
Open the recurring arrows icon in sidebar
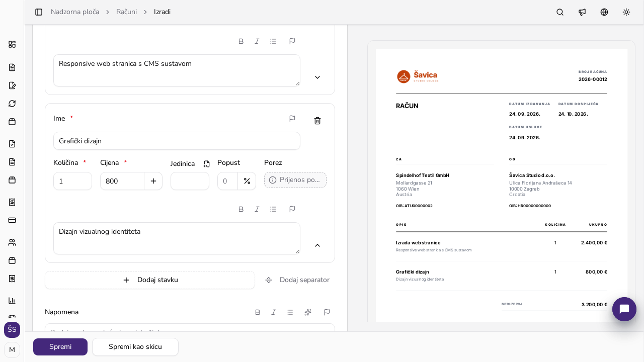point(12,104)
